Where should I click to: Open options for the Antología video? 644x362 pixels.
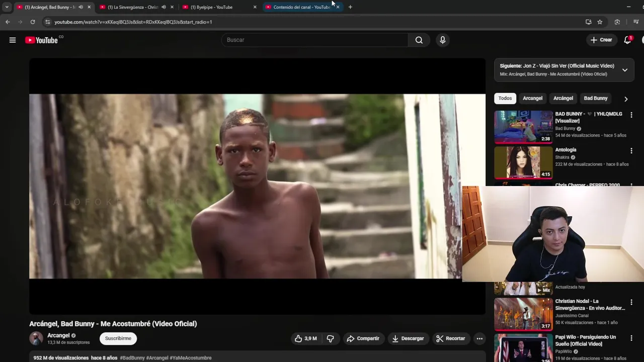pos(631,151)
